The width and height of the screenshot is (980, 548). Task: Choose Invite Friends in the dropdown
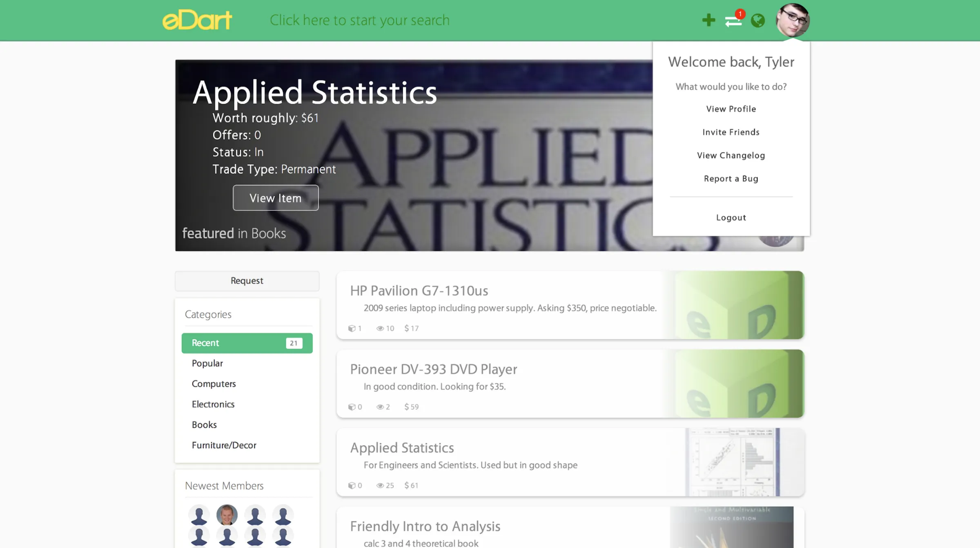pos(731,132)
